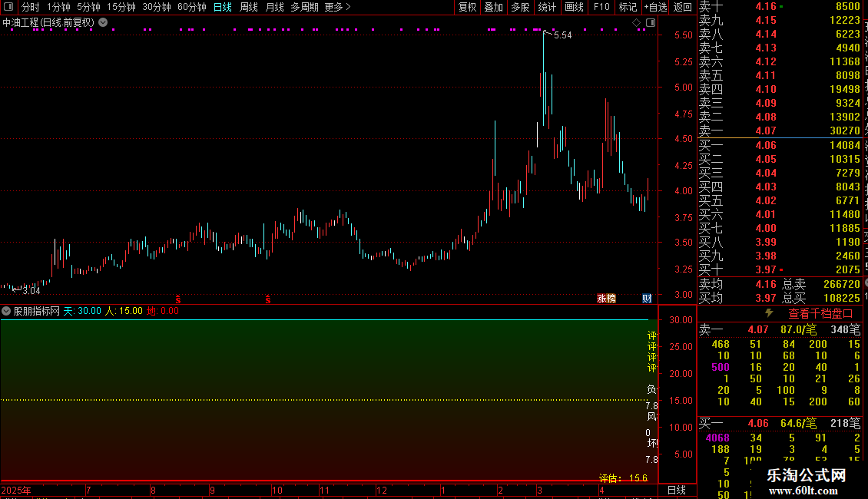Click the 评估: 15.6 label
868x499 pixels.
[x=623, y=478]
